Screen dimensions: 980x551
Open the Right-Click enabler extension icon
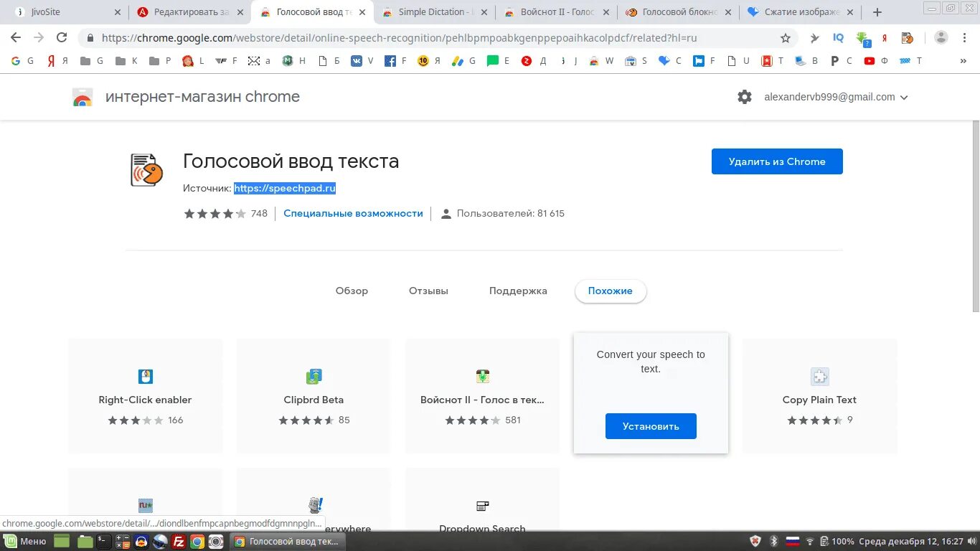click(x=146, y=377)
